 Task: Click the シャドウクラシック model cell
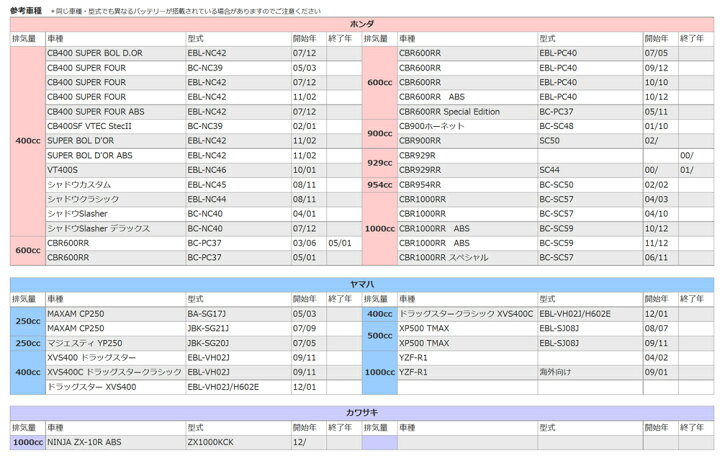click(116, 199)
